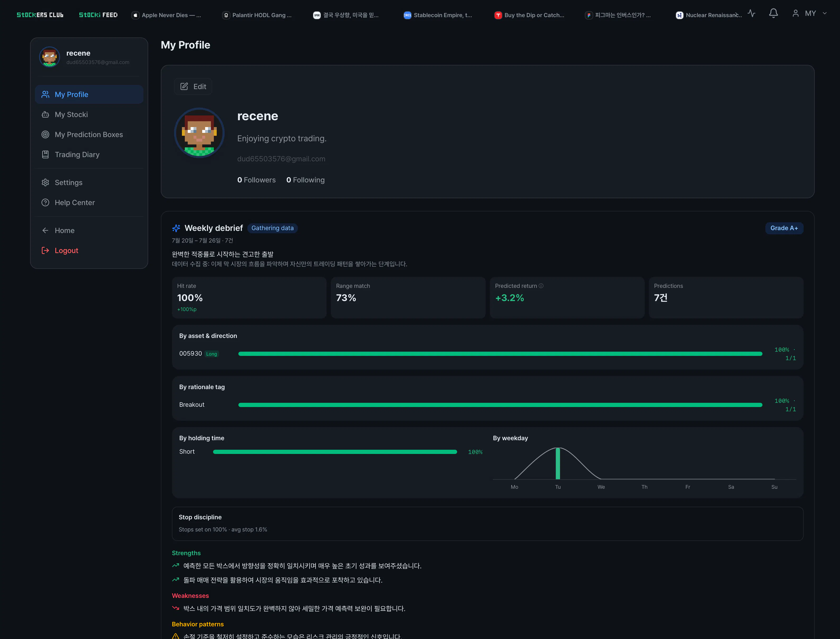Select My Profile in the sidebar
This screenshot has height=639, width=840.
click(x=89, y=94)
